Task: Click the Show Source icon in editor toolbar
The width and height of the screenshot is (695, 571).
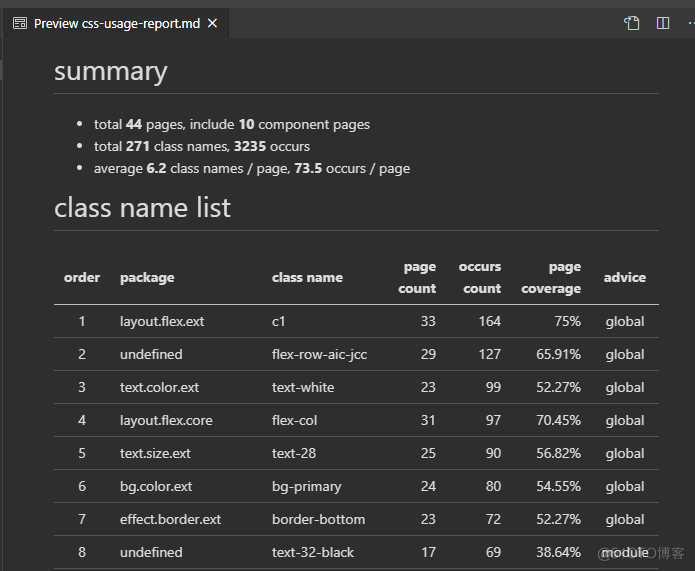Action: 631,23
